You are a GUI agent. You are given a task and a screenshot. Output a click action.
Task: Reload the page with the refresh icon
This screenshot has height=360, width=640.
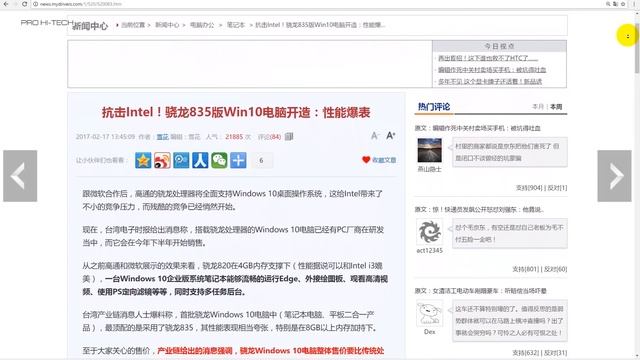(24, 4)
